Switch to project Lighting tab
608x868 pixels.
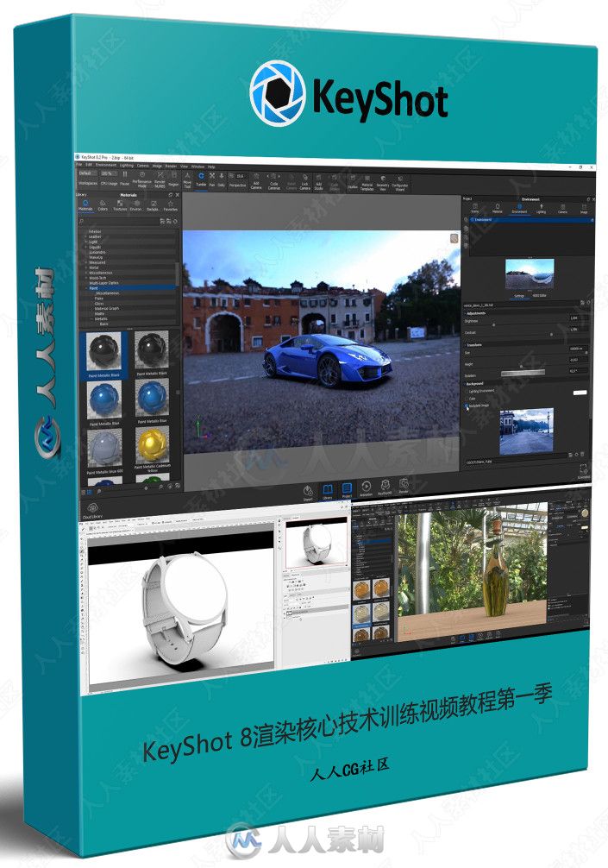[541, 209]
